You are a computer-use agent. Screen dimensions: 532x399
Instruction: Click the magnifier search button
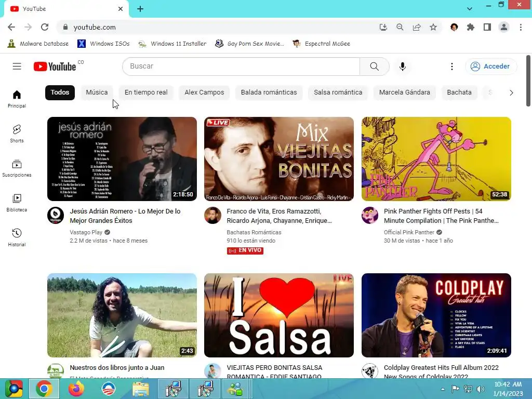point(374,66)
